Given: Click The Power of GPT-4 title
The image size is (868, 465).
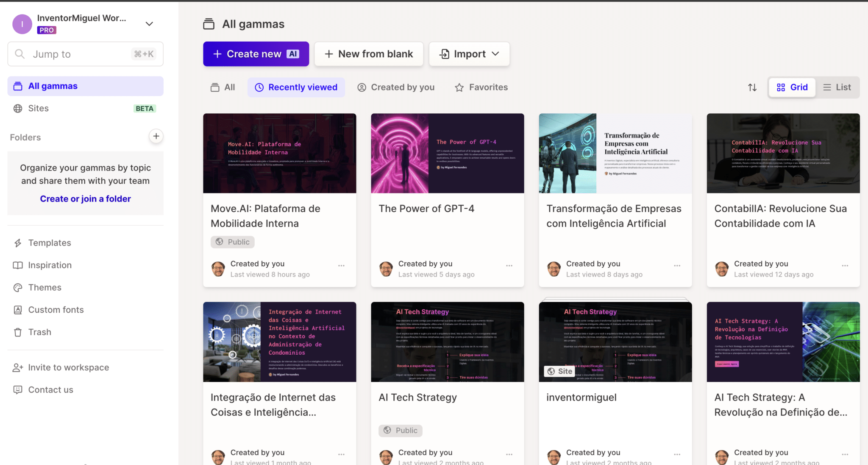Looking at the screenshot, I should click(x=426, y=209).
